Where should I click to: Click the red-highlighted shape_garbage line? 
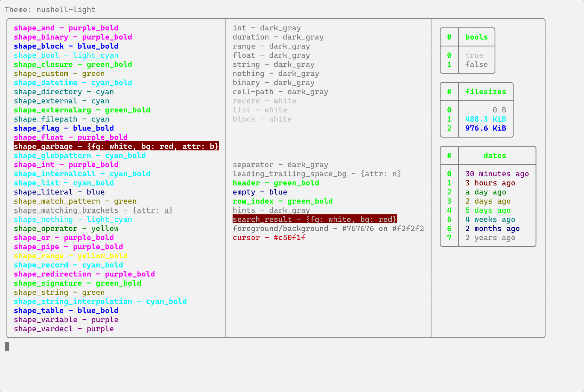click(x=116, y=146)
